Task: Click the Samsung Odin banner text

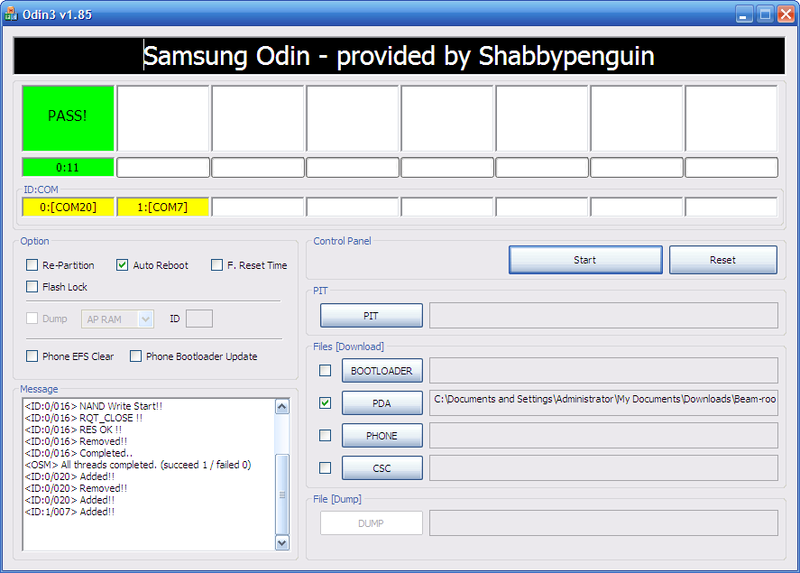Action: (x=398, y=56)
